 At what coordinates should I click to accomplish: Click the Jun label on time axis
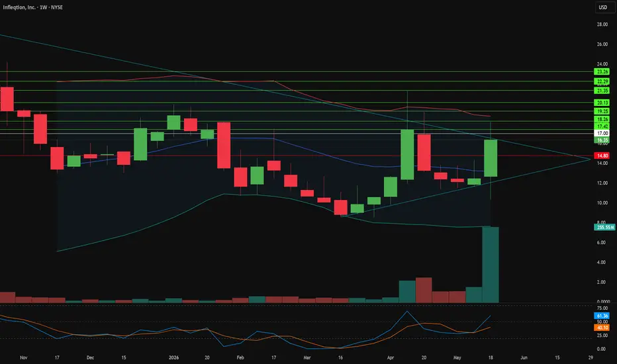pyautogui.click(x=524, y=357)
